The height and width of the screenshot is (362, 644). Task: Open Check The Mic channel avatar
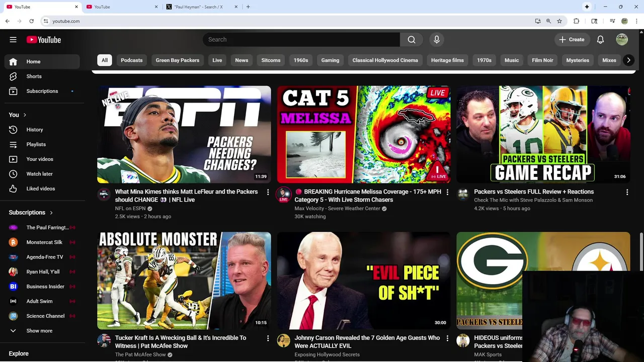(463, 194)
